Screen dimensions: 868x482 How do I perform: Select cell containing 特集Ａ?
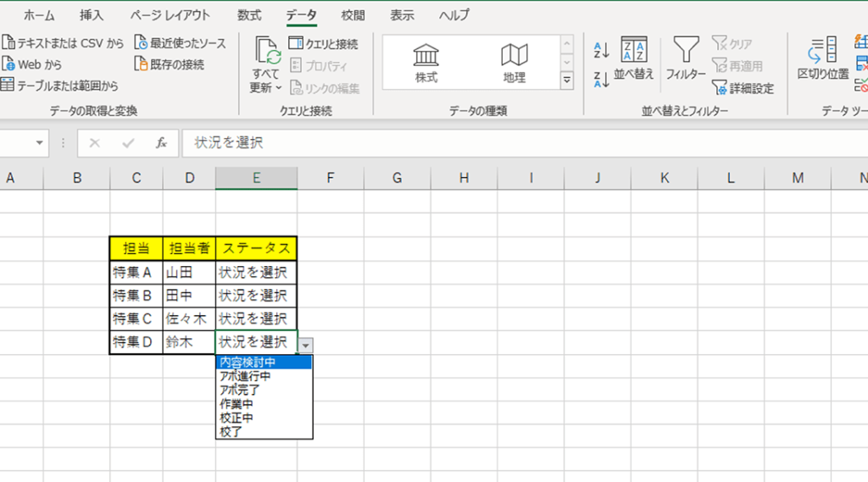[136, 272]
